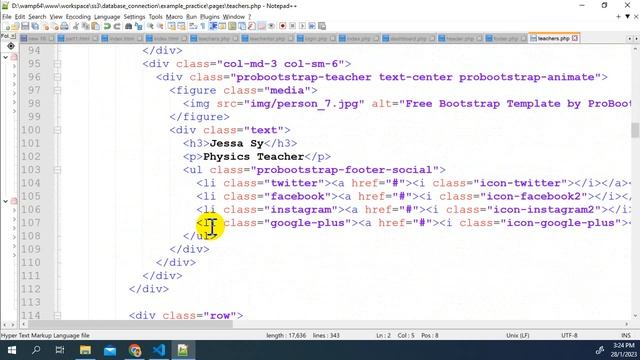The width and height of the screenshot is (640, 360).
Task: Toggle the indent guide icon
Action: (213, 26)
